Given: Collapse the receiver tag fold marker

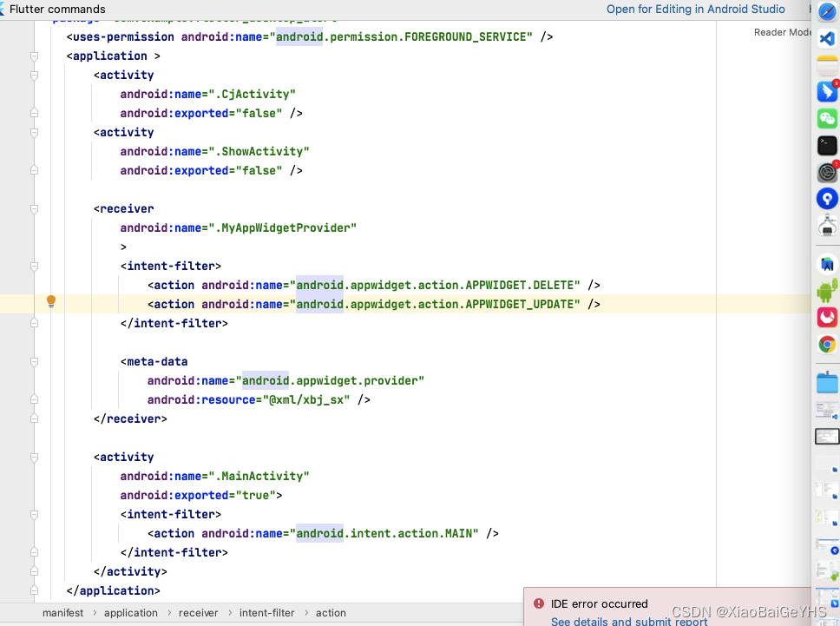Looking at the screenshot, I should [x=35, y=209].
